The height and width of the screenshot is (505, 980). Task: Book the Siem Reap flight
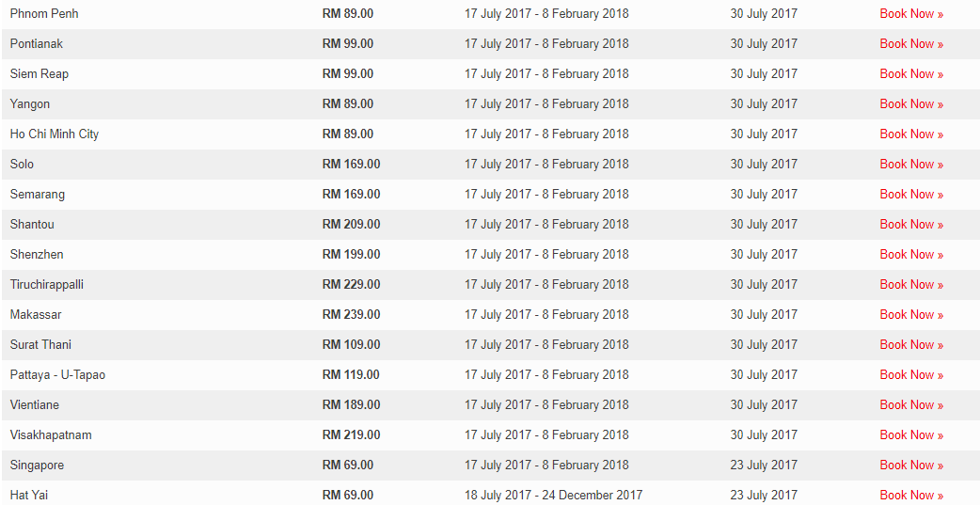910,74
